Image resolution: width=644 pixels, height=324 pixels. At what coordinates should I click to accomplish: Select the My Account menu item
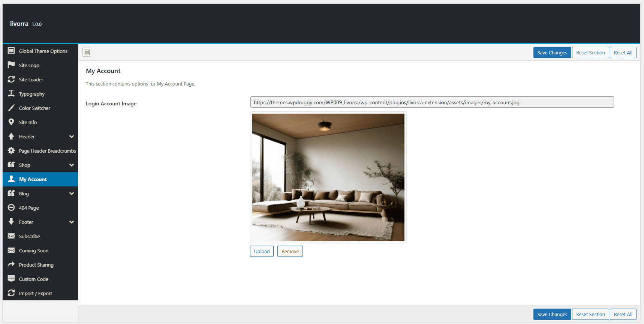(x=40, y=179)
